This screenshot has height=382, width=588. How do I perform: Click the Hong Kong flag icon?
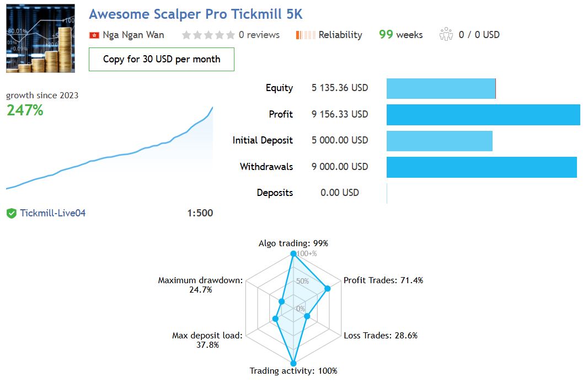click(94, 35)
